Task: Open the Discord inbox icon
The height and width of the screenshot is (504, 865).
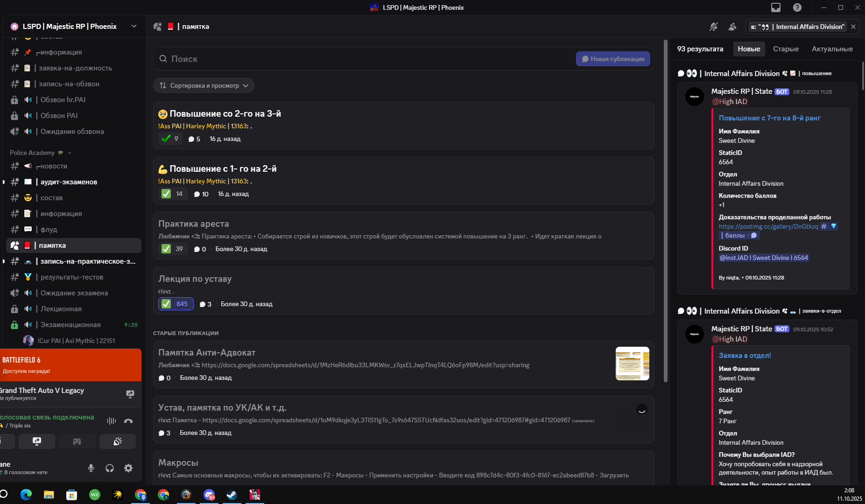Action: click(x=776, y=7)
